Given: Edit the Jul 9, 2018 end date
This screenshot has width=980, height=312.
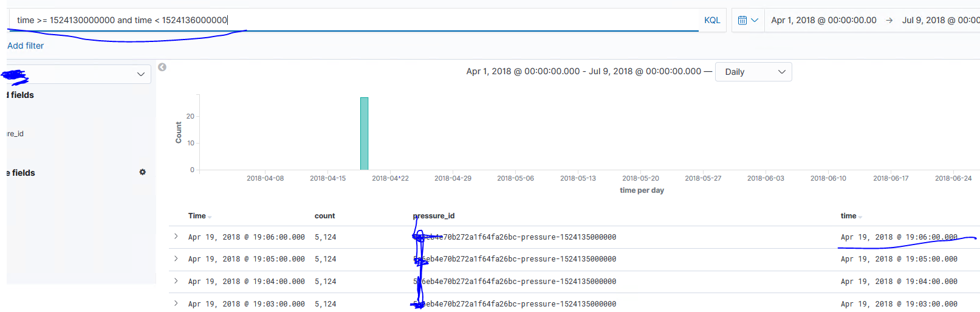Looking at the screenshot, I should tap(941, 20).
